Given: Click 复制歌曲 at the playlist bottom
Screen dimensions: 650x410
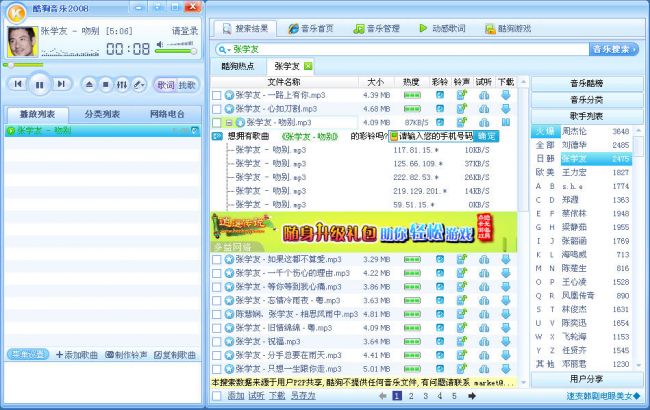Looking at the screenshot, I should point(175,355).
